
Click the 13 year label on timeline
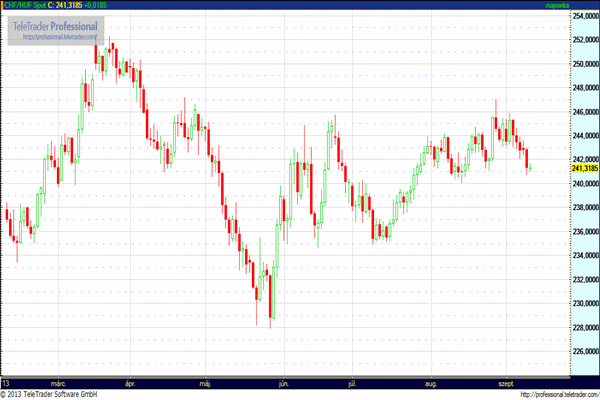coord(6,384)
